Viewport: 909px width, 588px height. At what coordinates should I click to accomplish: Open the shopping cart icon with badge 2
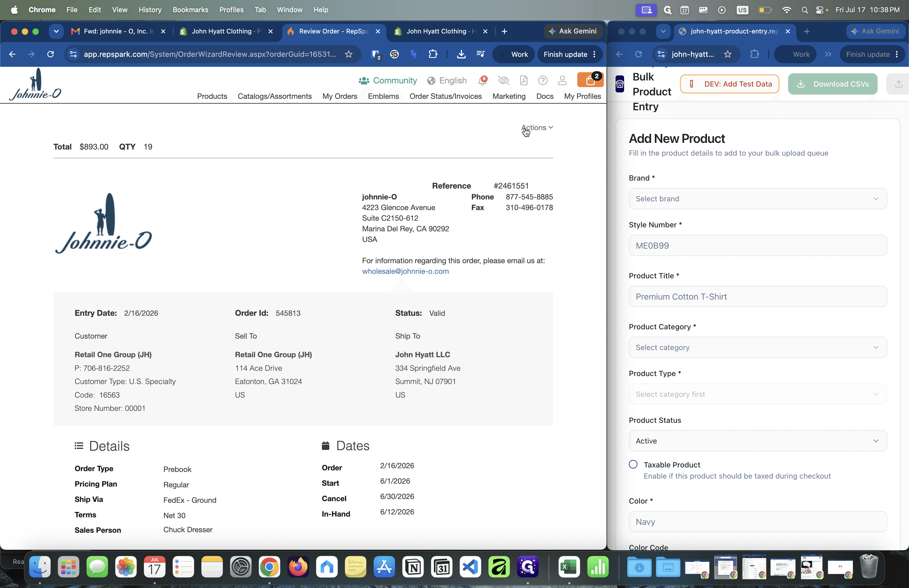coord(590,80)
